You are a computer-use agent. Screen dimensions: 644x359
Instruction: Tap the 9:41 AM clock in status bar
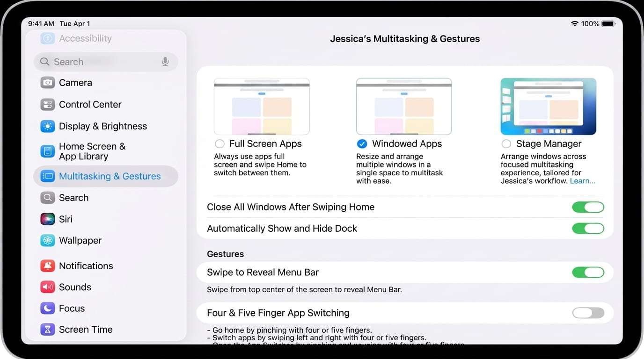click(x=41, y=23)
